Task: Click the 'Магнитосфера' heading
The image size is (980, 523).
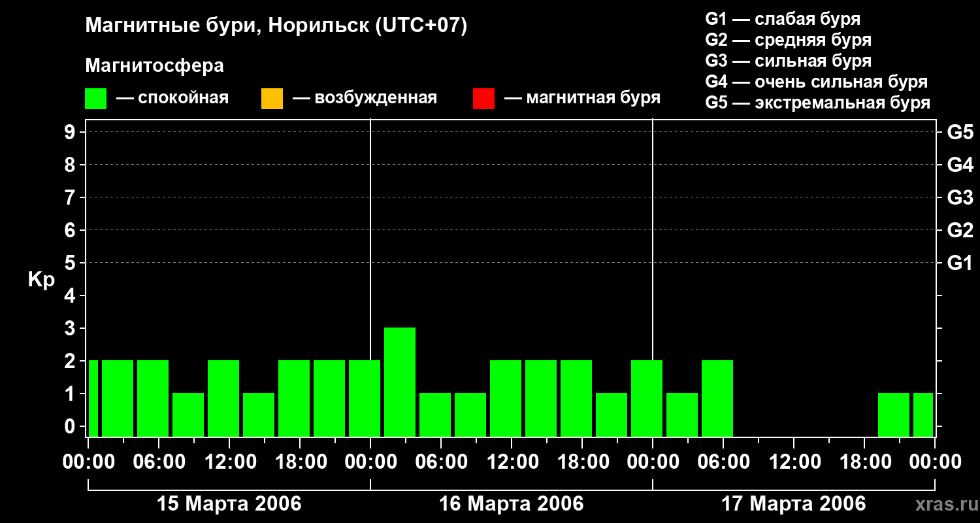Action: (155, 66)
